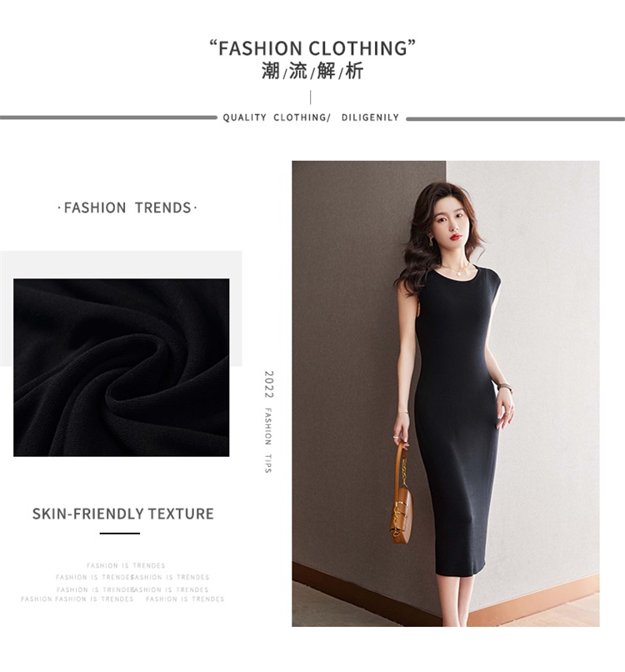The image size is (625, 672).
Task: Click the short underline beneath Skin-Friendly Texture
Action: click(x=120, y=534)
